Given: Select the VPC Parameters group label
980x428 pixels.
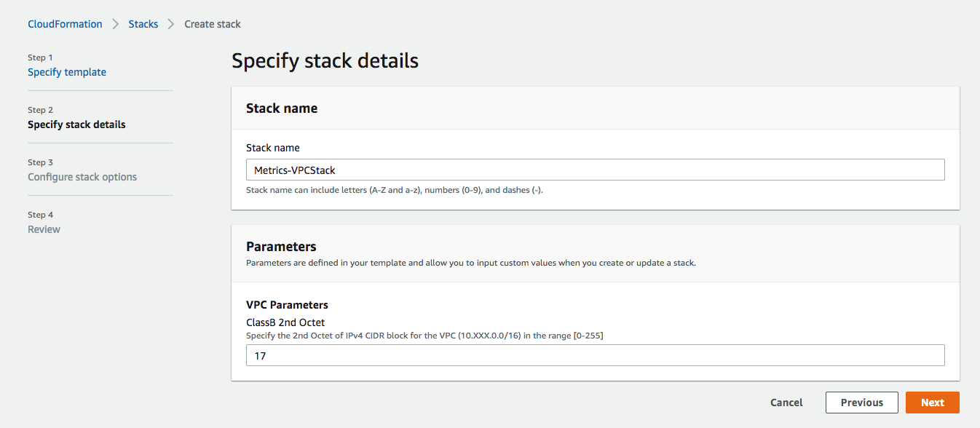Looking at the screenshot, I should point(287,305).
